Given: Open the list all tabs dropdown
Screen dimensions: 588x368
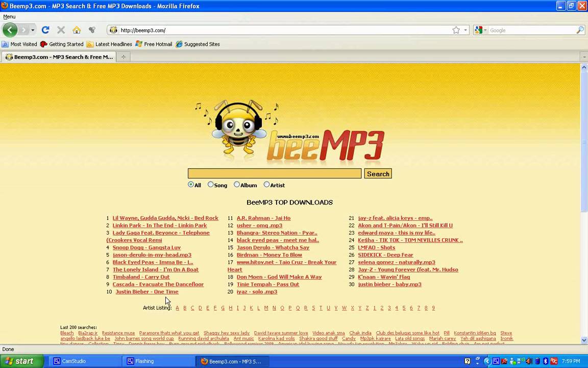Looking at the screenshot, I should pyautogui.click(x=584, y=57).
